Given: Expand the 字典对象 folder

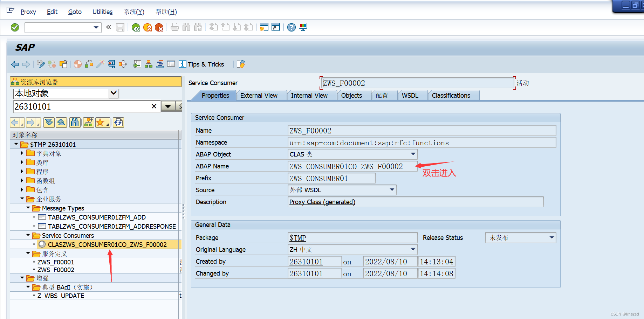Looking at the screenshot, I should [22, 153].
